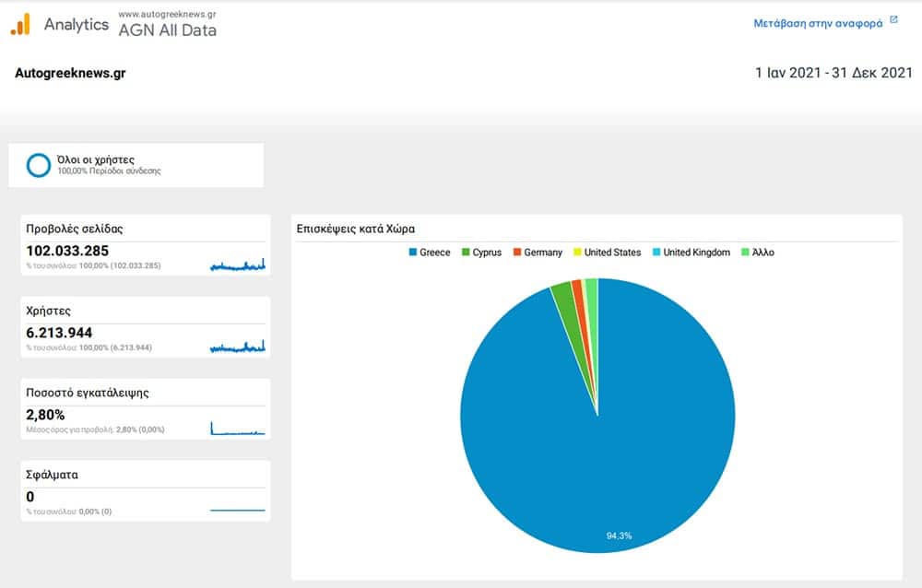922x588 pixels.
Task: Click the AGN All Data view name
Action: pos(168,29)
